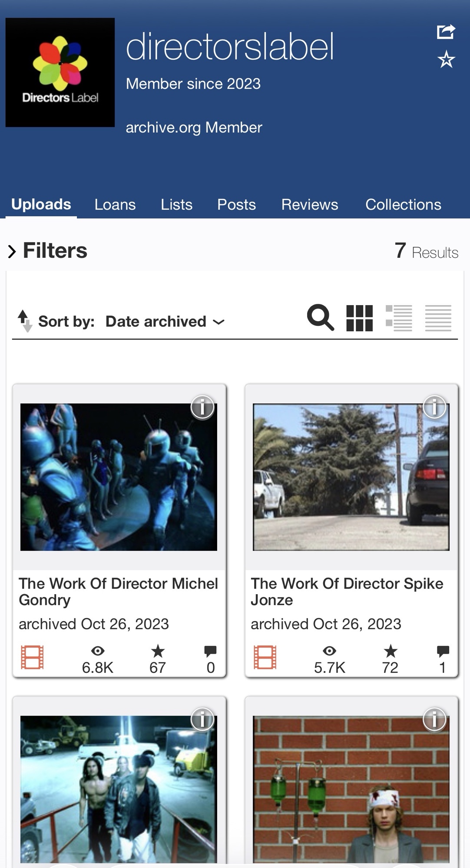Viewport: 470px width, 868px height.
Task: Open The Work Of Director Spike Jonze link
Action: [347, 592]
